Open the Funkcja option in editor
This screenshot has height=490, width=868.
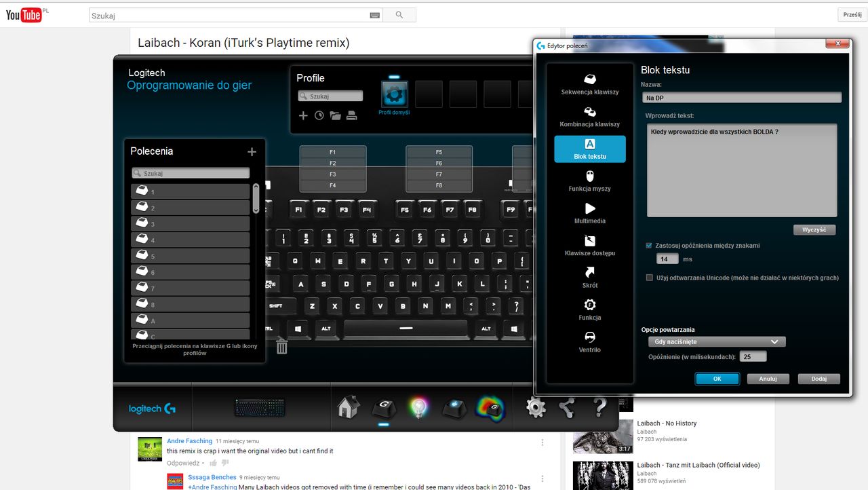coord(589,310)
